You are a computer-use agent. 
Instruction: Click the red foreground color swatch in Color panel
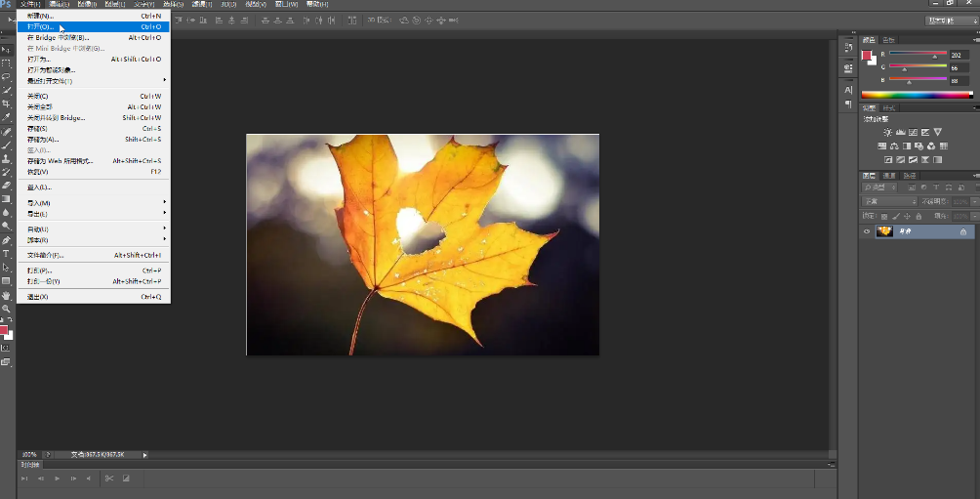(866, 56)
